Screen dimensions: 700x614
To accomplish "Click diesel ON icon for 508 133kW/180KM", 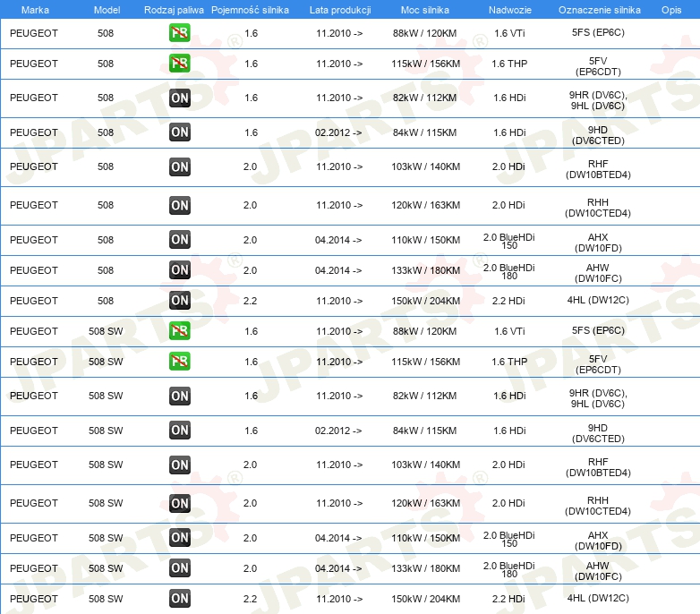I will coord(179,270).
